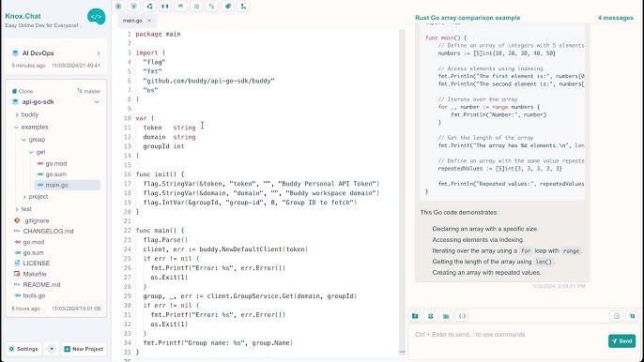Collapse the group folder
This screenshot has height=362, width=644.
(x=33, y=140)
